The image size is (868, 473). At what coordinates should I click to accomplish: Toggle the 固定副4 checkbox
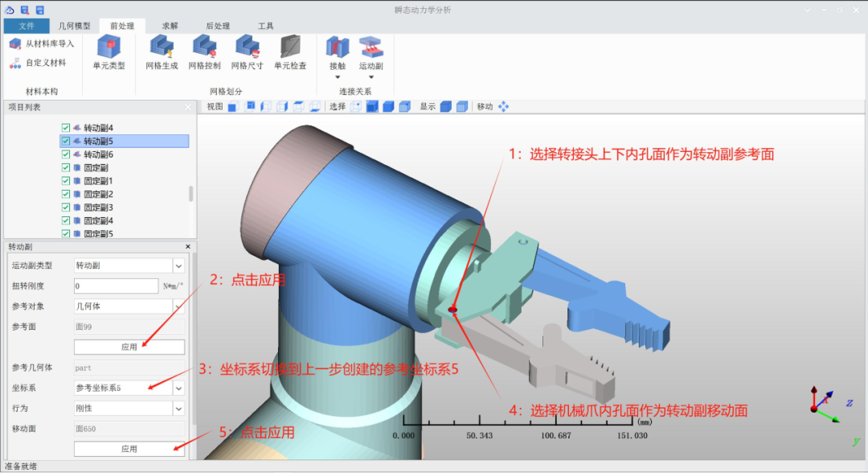point(66,221)
